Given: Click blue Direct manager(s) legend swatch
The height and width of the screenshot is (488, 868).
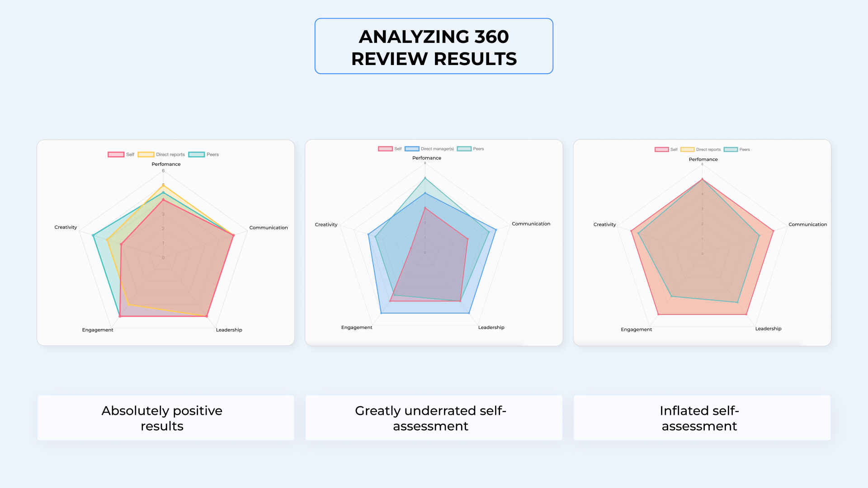Looking at the screenshot, I should 412,149.
